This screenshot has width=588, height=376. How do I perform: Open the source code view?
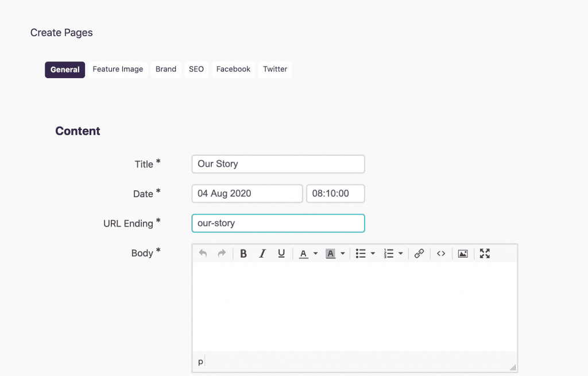point(441,254)
